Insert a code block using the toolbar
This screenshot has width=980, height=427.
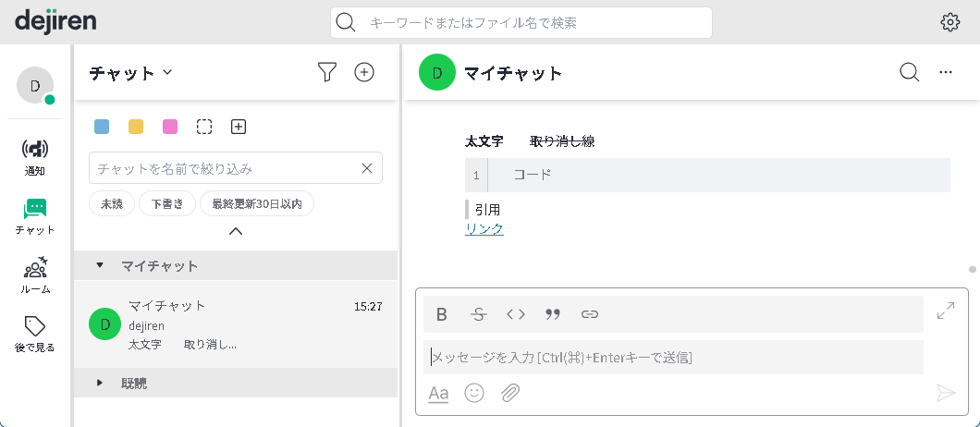(x=516, y=314)
